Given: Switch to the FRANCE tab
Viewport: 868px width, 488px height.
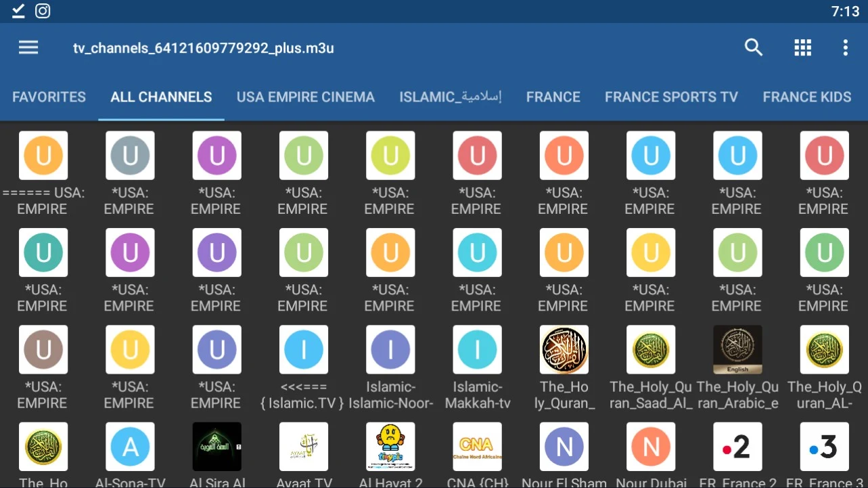Looking at the screenshot, I should tap(553, 97).
